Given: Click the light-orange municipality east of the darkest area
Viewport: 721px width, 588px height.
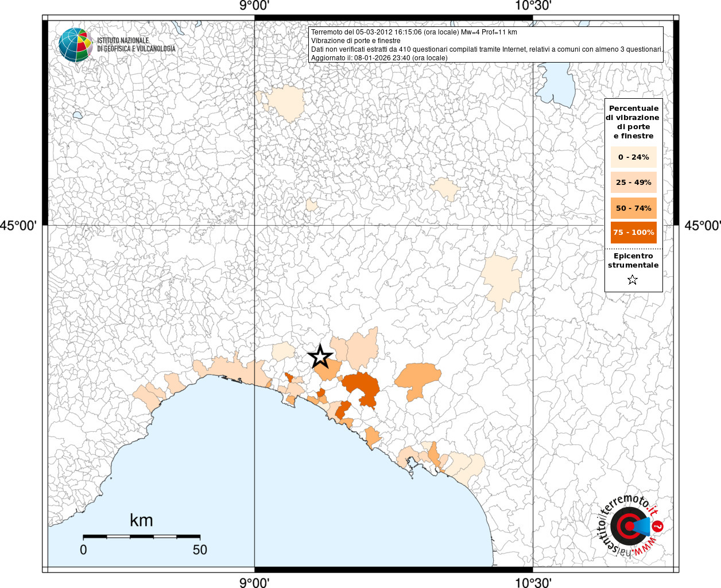Looking at the screenshot, I should (x=417, y=380).
